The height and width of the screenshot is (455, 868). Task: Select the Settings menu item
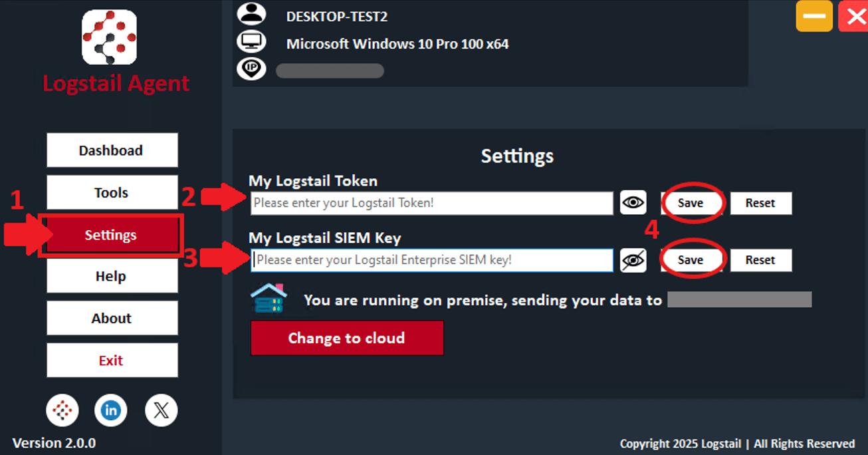[112, 235]
